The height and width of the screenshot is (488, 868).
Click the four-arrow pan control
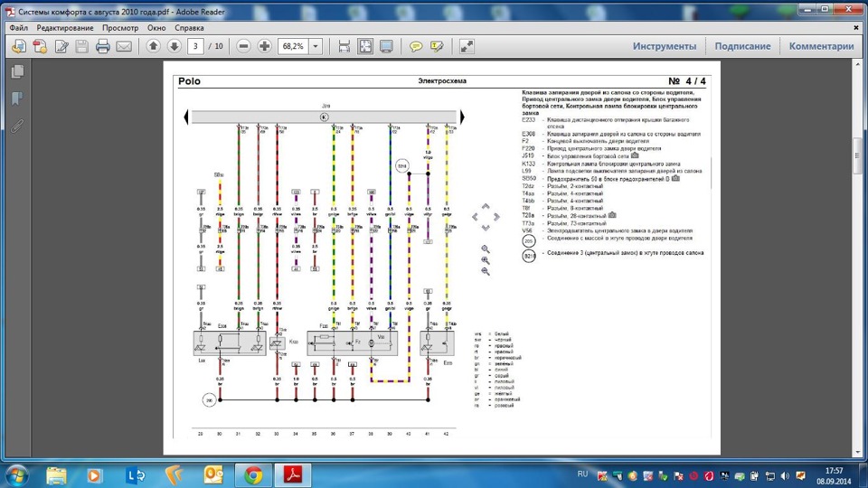[486, 217]
